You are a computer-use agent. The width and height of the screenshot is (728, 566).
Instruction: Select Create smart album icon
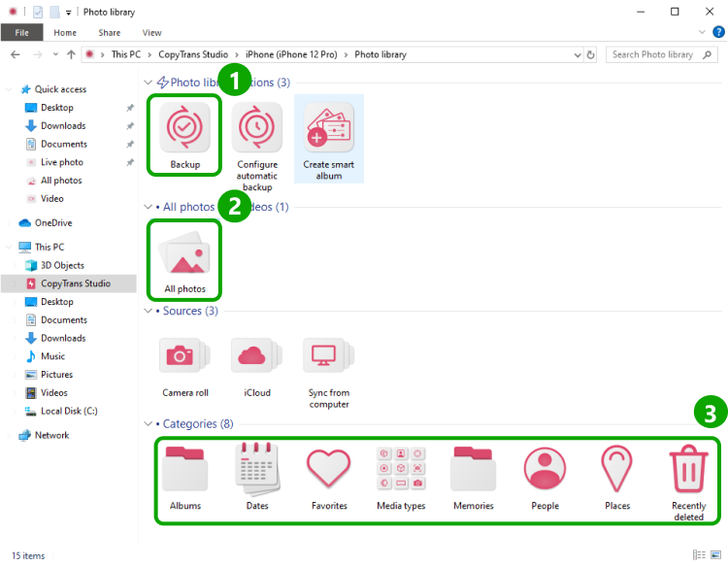[329, 127]
